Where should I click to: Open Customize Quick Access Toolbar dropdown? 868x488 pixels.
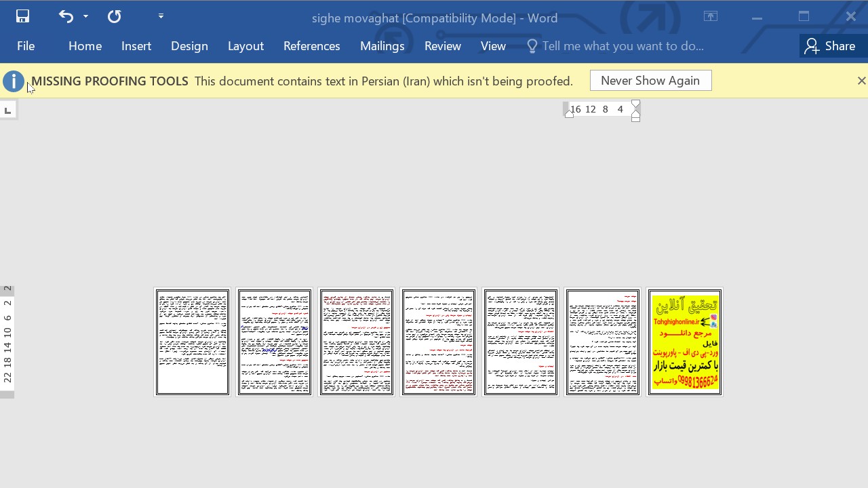(161, 16)
